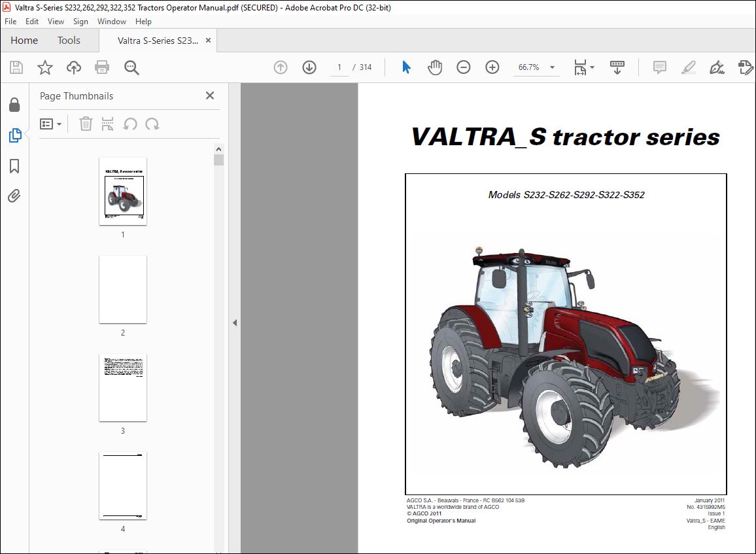Open the Sign menu
This screenshot has height=554, width=756.
click(x=80, y=21)
